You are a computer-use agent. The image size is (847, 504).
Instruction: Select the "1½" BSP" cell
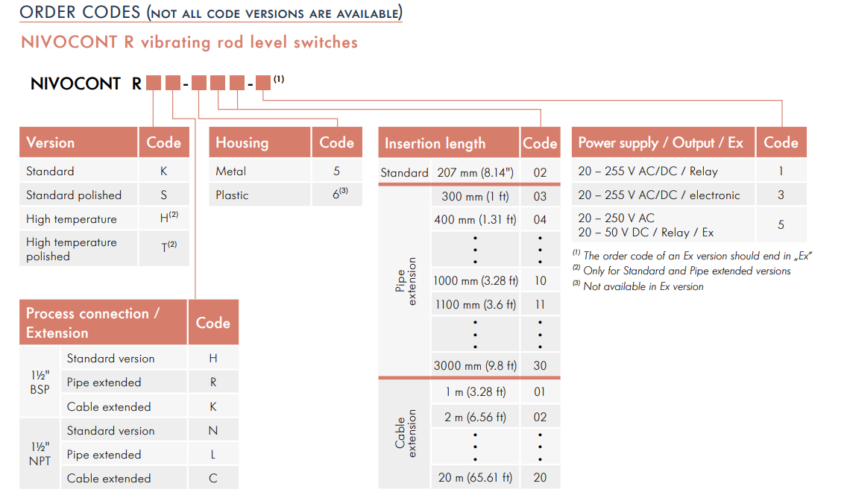pyautogui.click(x=40, y=382)
